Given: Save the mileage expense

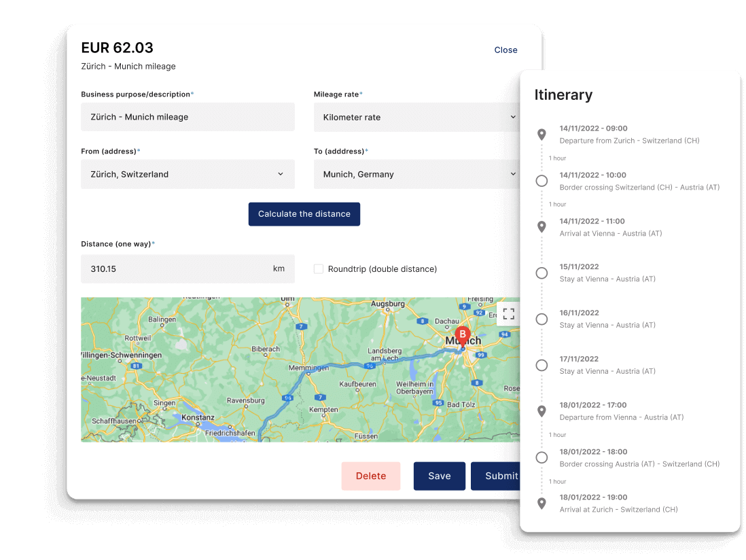Looking at the screenshot, I should (439, 476).
